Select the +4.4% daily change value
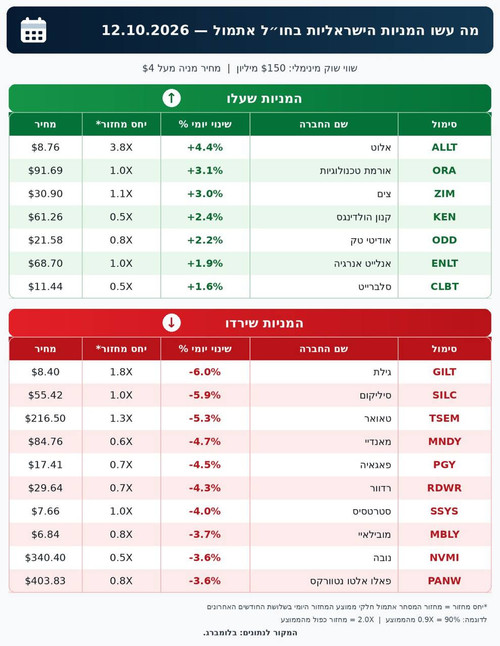500x646 pixels. click(205, 147)
